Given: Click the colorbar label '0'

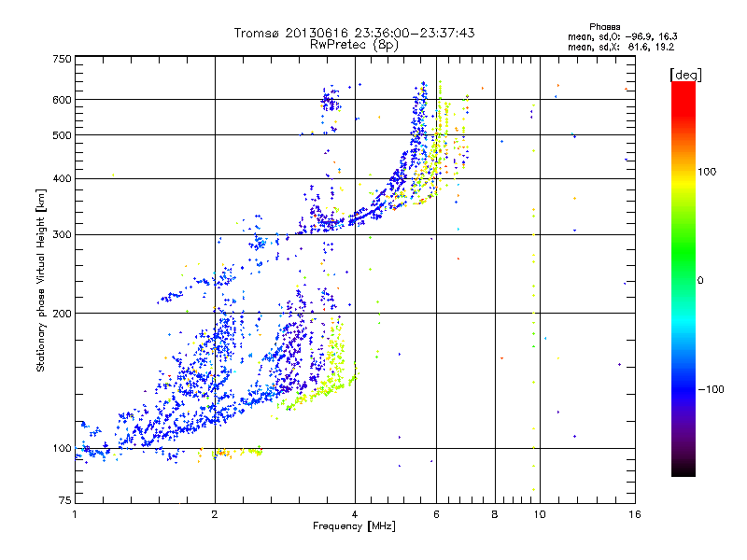Looking at the screenshot, I should 700,281.
